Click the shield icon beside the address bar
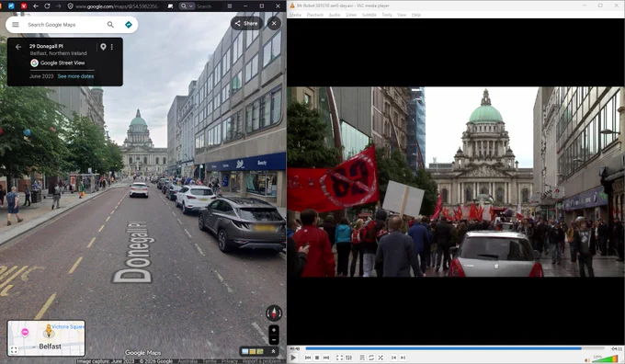 pos(70,6)
